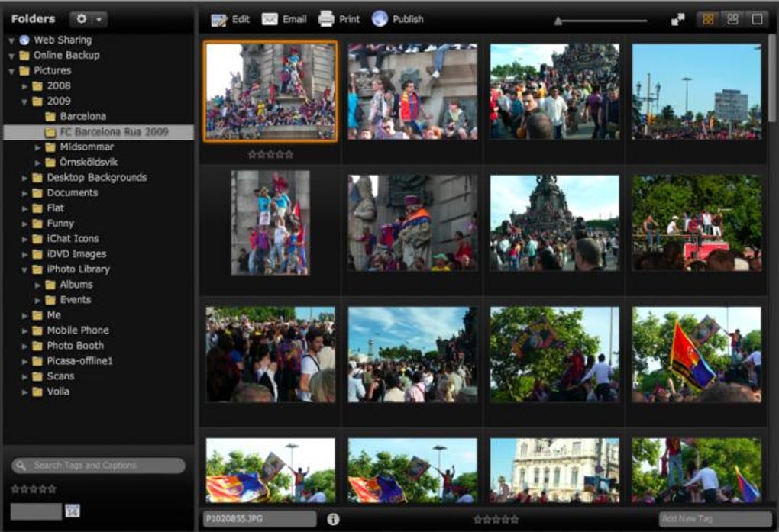This screenshot has width=779, height=532.
Task: Click the Email button label
Action: tap(295, 19)
